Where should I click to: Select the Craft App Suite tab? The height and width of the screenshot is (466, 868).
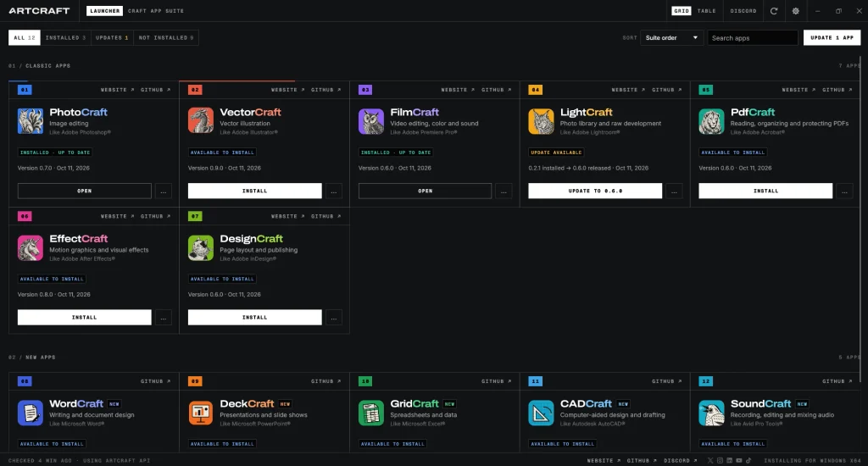156,10
